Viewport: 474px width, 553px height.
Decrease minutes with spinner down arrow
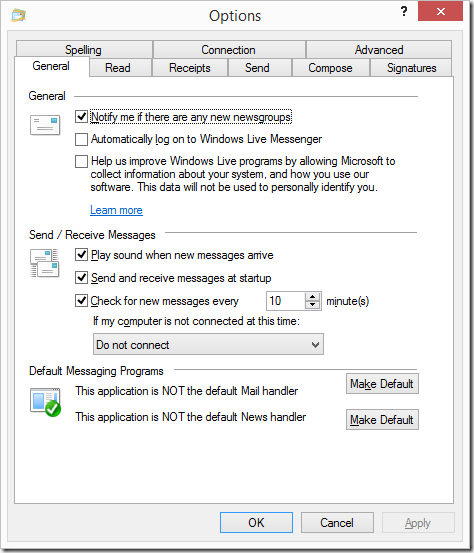tap(312, 305)
